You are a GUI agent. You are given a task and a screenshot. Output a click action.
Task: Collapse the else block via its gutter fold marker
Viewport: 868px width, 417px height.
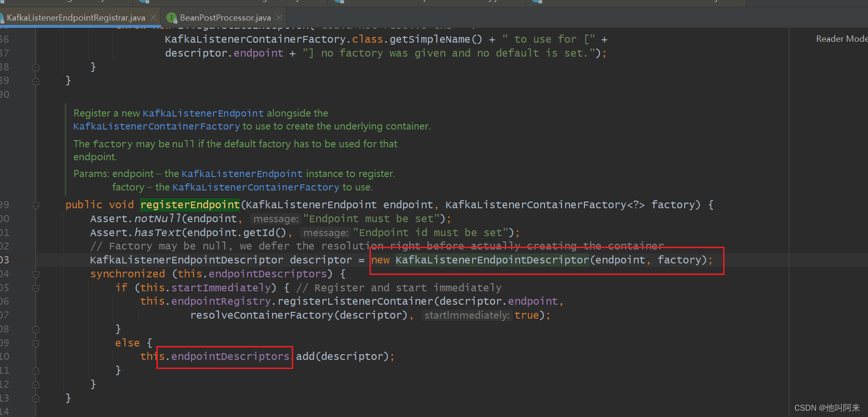point(36,344)
